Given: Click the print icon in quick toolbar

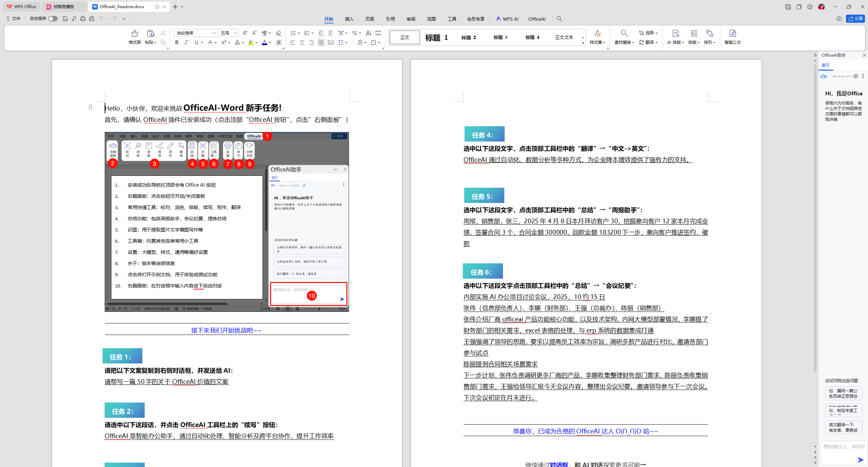Looking at the screenshot, I should click(83, 19).
